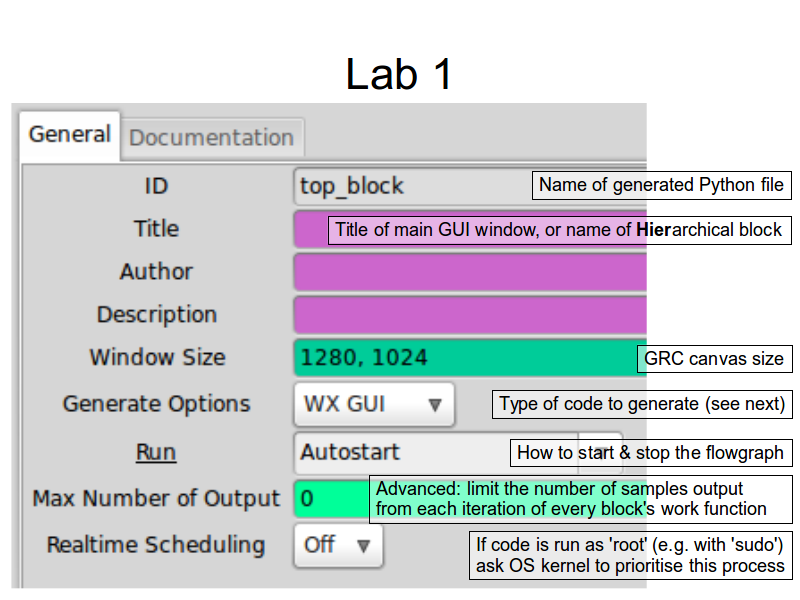Image resolution: width=800 pixels, height=600 pixels.
Task: Select the 'Type of code to generate' note
Action: point(642,405)
